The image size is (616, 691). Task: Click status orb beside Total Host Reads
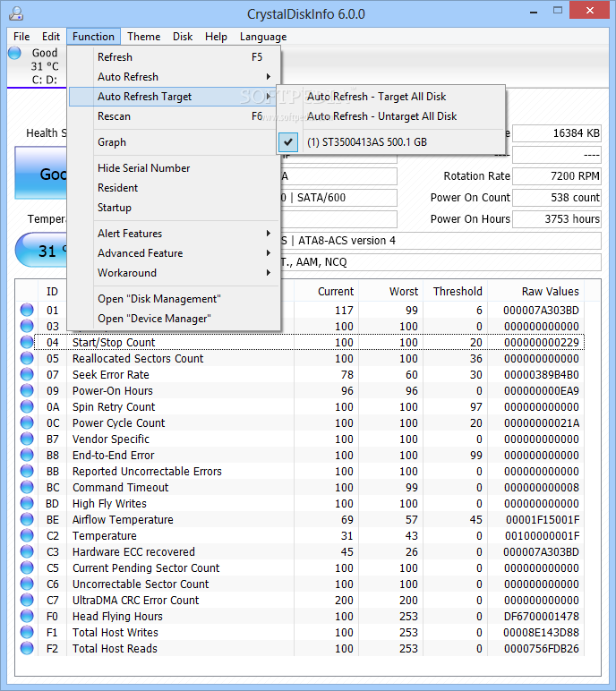point(27,648)
